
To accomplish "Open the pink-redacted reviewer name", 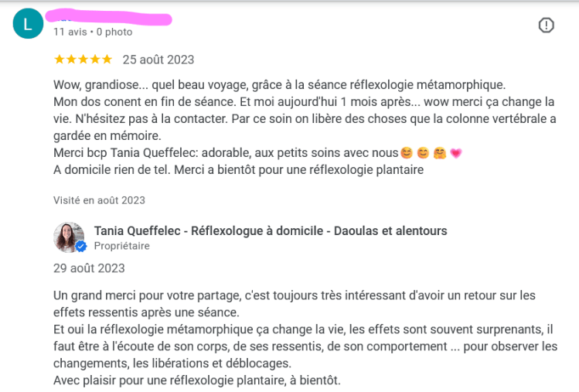I will tap(108, 17).
